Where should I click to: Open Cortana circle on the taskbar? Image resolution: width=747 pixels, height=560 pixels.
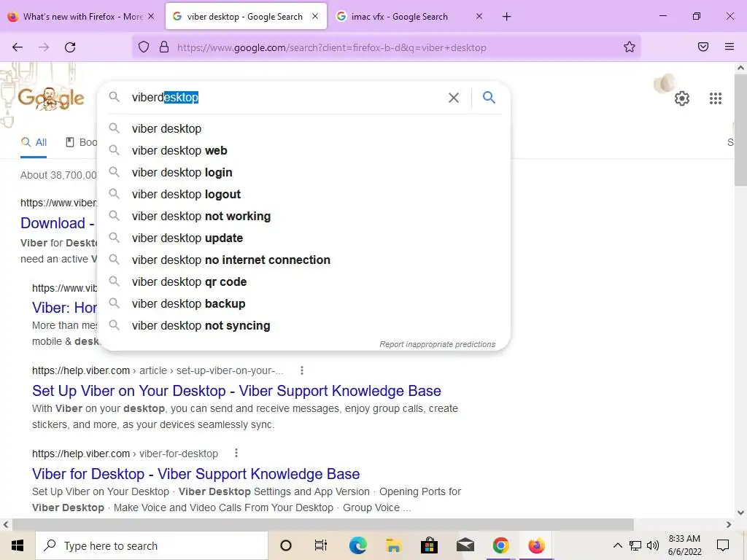point(286,545)
